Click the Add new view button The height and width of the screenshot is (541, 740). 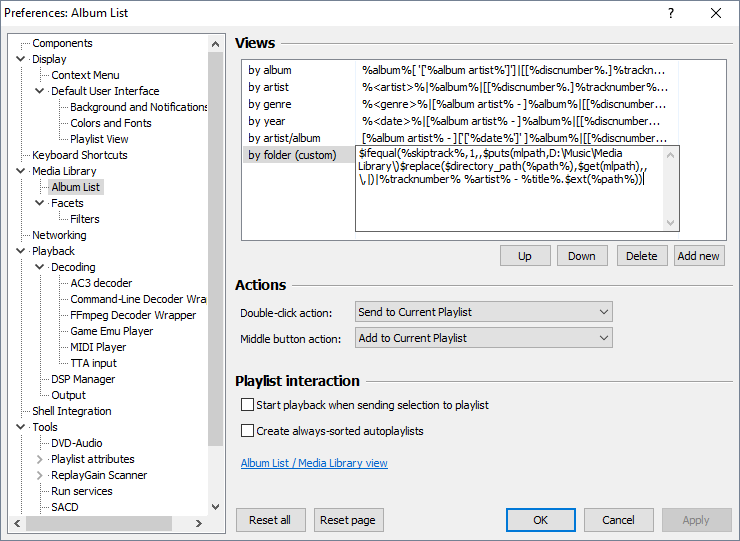coord(698,256)
